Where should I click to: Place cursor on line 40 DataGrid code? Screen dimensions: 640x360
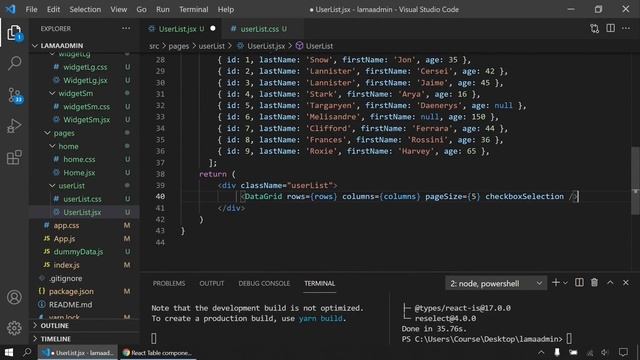pos(409,196)
